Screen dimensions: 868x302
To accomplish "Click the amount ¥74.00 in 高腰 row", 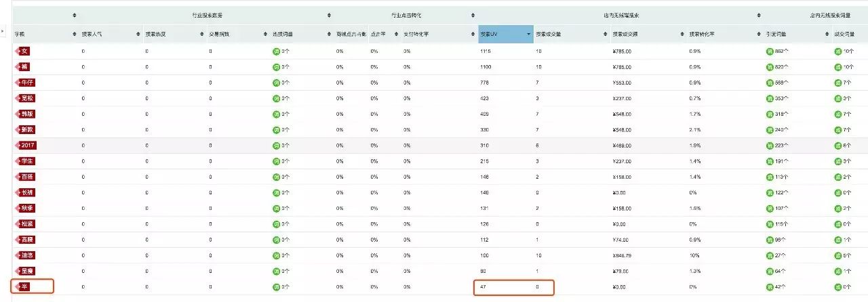I will [620, 240].
